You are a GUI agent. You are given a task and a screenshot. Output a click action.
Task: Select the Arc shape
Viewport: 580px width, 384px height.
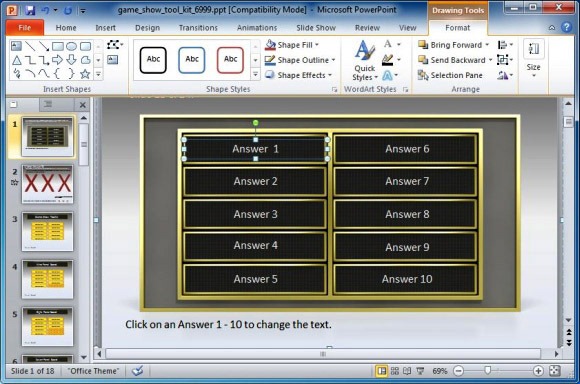[30, 74]
